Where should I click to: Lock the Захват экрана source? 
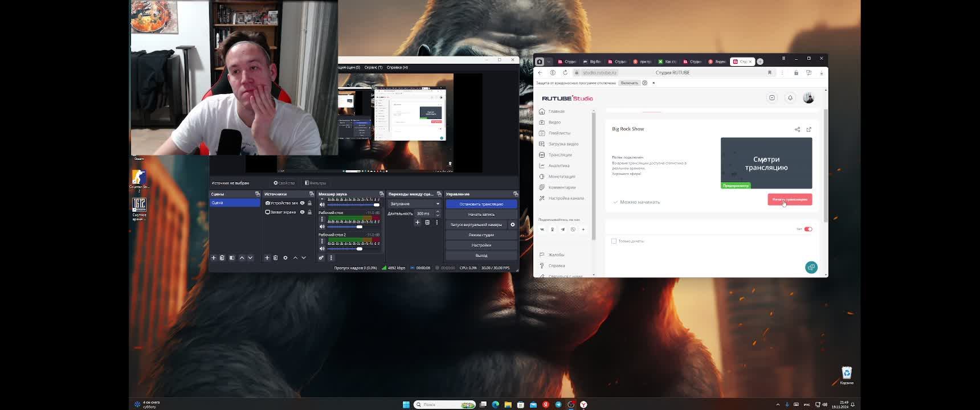310,212
